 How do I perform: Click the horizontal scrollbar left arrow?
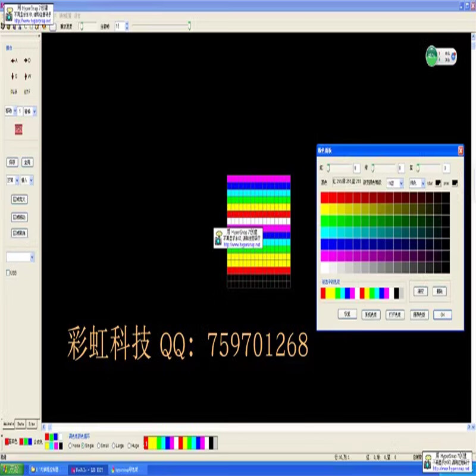[x=43, y=427]
